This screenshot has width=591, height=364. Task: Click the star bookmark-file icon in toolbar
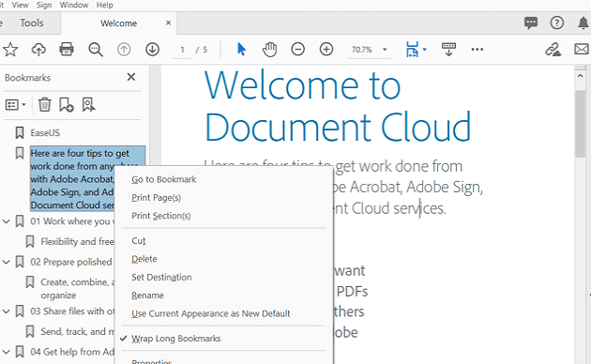coord(10,50)
